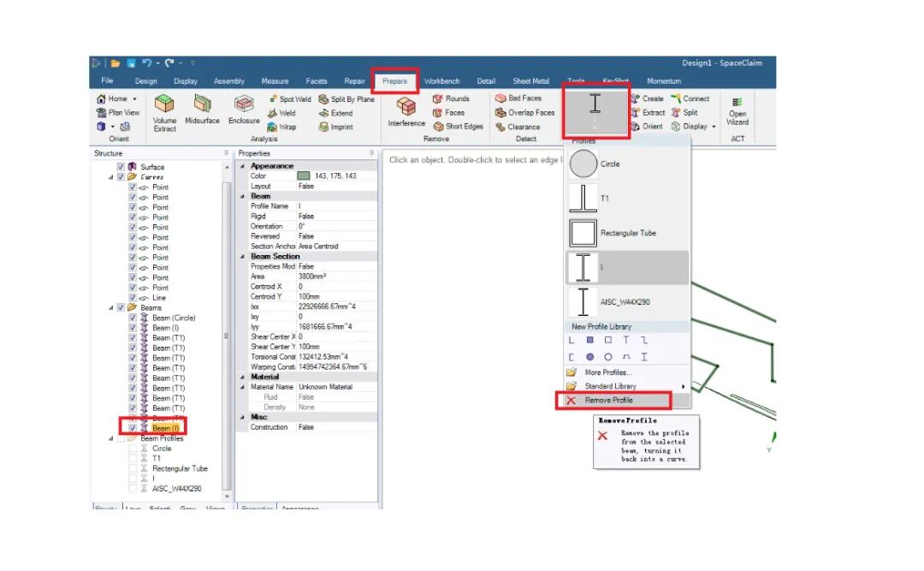The height and width of the screenshot is (571, 924).
Task: Toggle visibility checkbox for Curves folder
Action: 121,177
